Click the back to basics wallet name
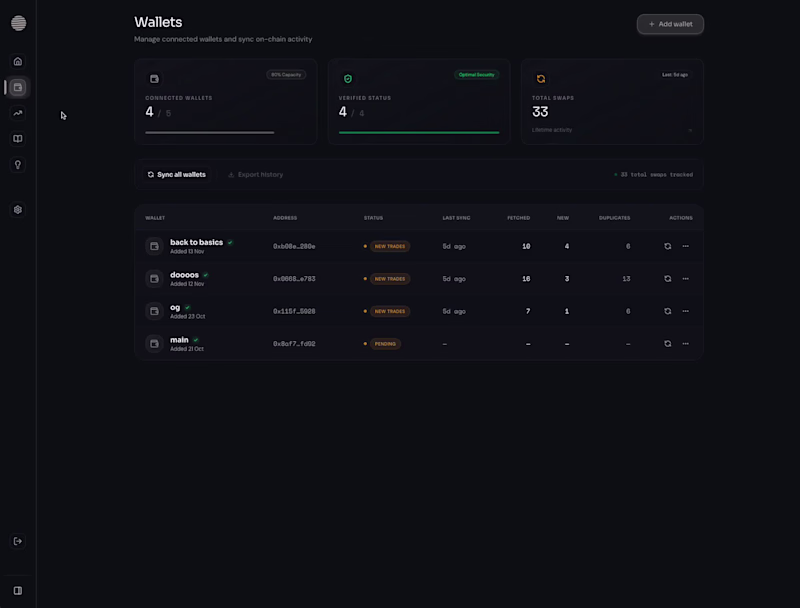 click(196, 242)
